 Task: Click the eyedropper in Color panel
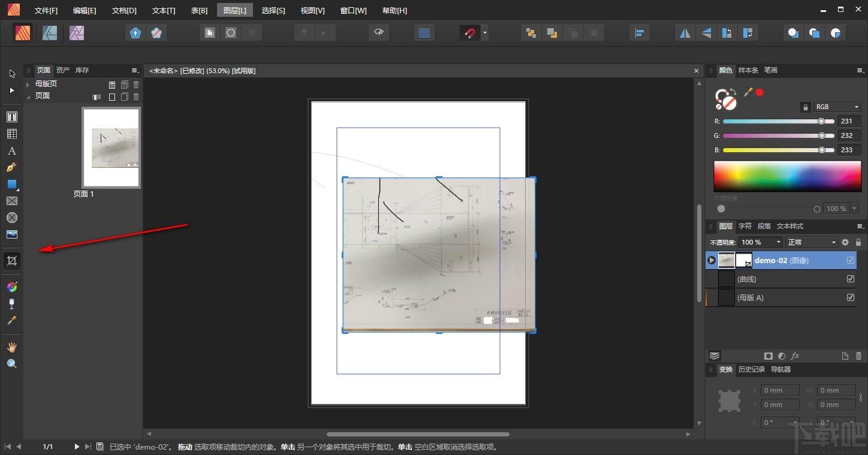(748, 92)
